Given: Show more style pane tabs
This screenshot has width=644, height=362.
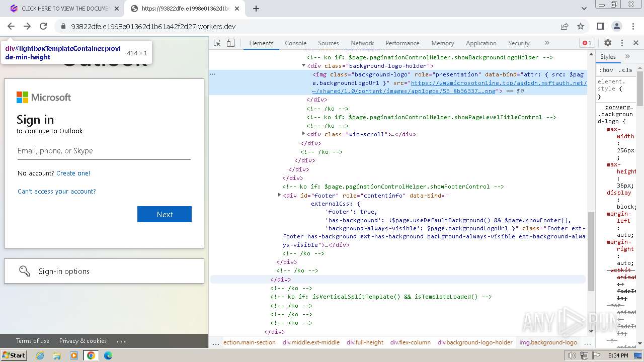Looking at the screenshot, I should point(627,57).
